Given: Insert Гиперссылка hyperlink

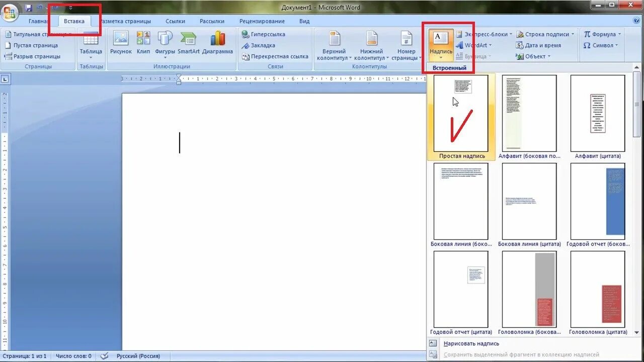Looking at the screenshot, I should pyautogui.click(x=263, y=34).
